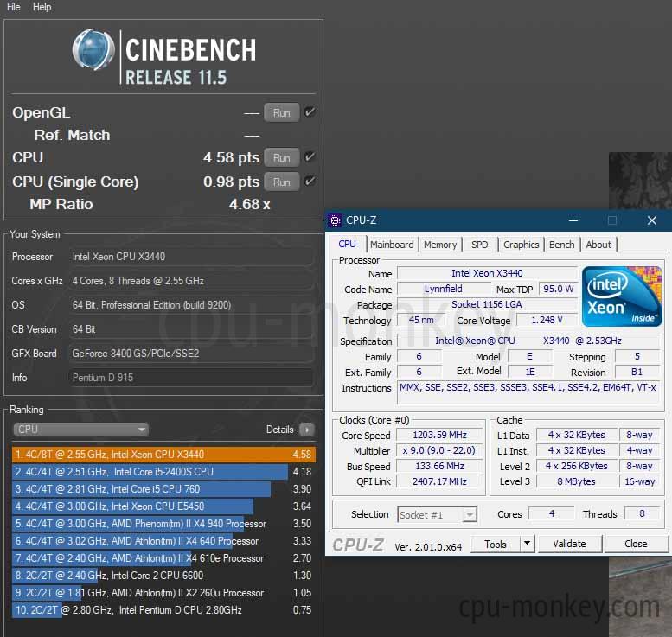The height and width of the screenshot is (637, 672).
Task: Select ranking row Intel Core i5-2400S CPU
Action: pyautogui.click(x=163, y=472)
